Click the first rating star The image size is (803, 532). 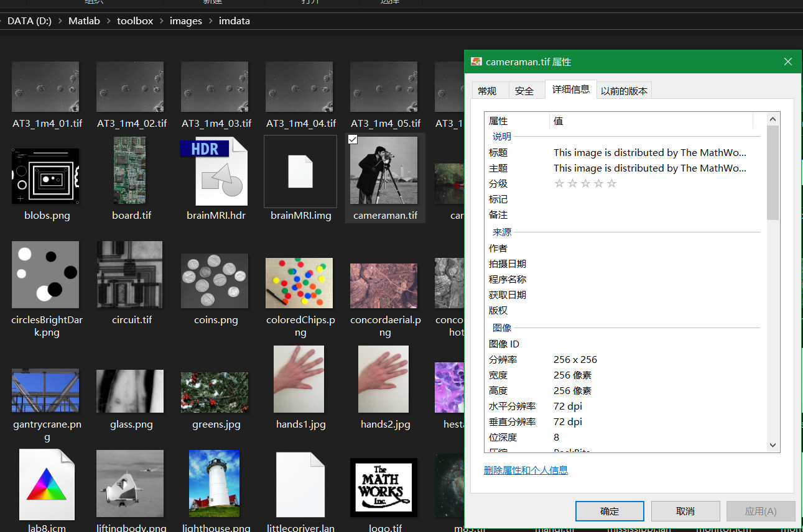tap(559, 183)
